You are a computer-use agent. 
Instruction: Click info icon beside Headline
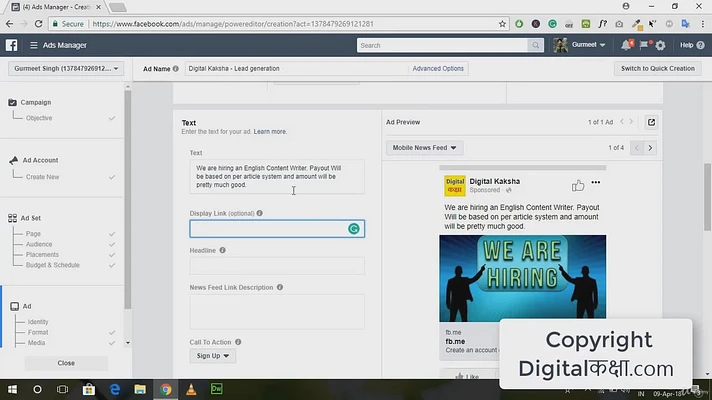pos(222,250)
